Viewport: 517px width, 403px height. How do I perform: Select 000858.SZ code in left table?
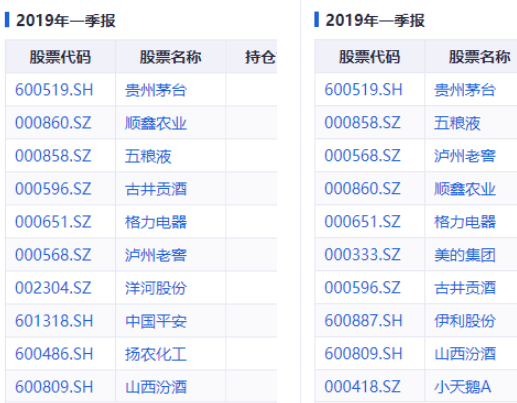pos(53,156)
